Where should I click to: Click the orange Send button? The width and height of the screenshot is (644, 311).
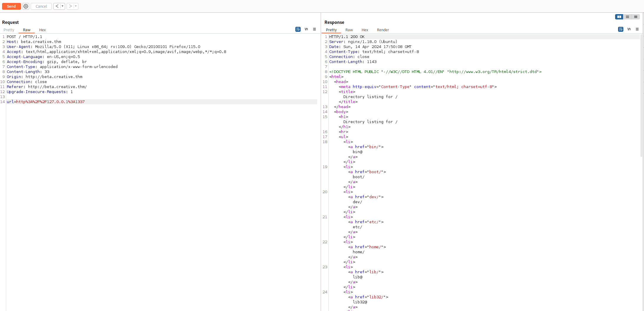11,6
